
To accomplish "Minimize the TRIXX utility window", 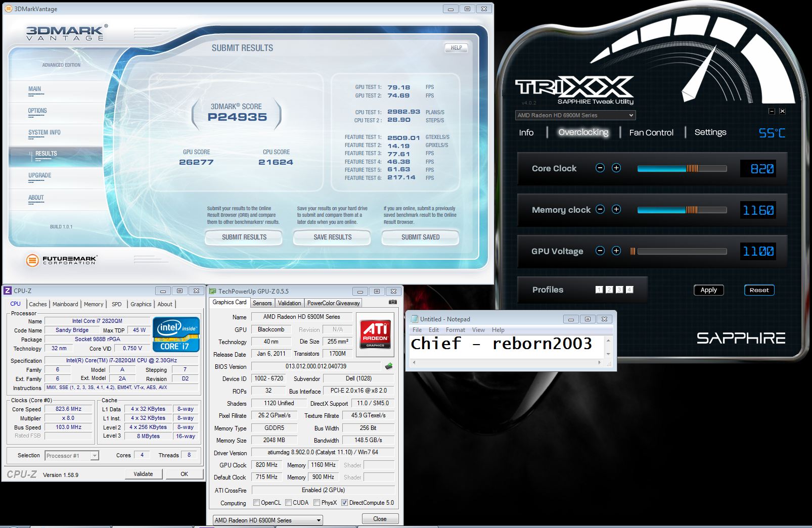I will (x=772, y=111).
